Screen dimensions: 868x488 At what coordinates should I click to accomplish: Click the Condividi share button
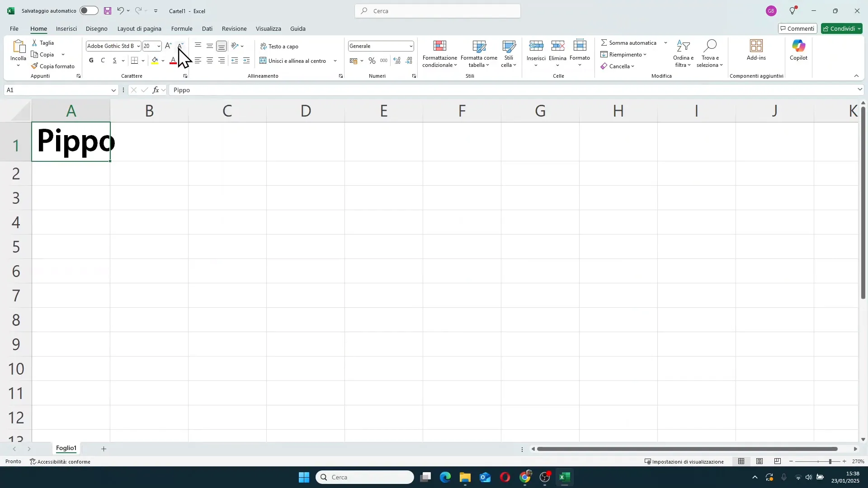(x=842, y=28)
